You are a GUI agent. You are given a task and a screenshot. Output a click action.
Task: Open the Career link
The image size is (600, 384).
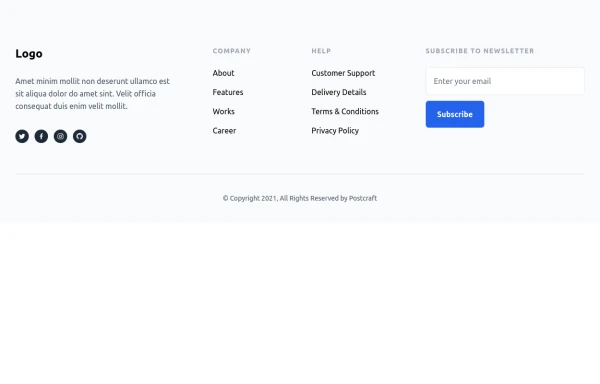(224, 130)
